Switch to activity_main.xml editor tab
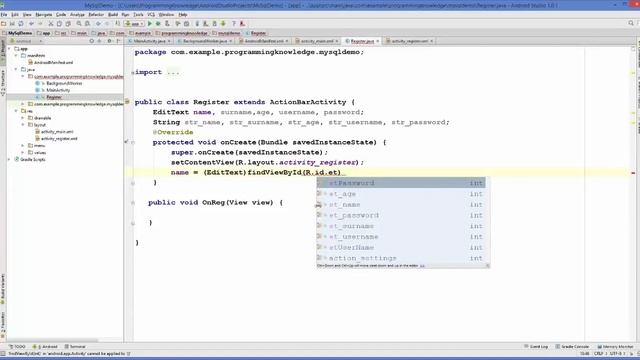 click(x=317, y=41)
